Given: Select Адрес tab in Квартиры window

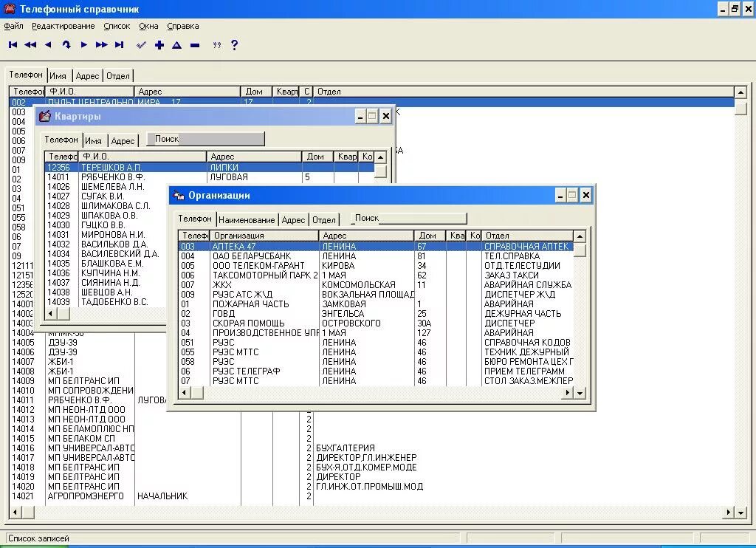Looking at the screenshot, I should (x=123, y=141).
